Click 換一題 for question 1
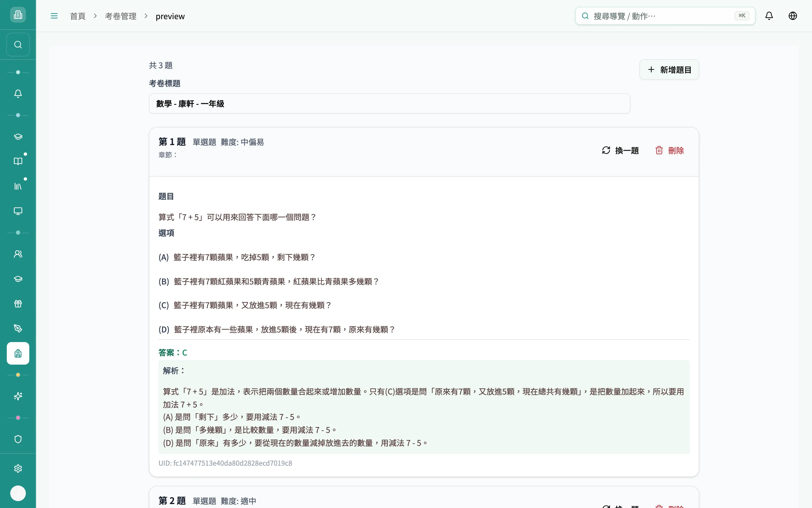Viewport: 812px width, 508px height. pyautogui.click(x=620, y=150)
